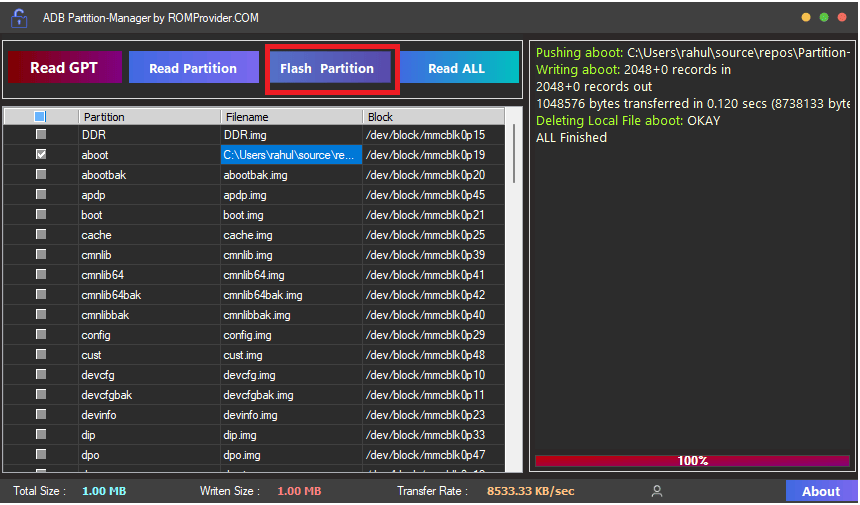The height and width of the screenshot is (505, 860).
Task: Click the /dev/block/mmcblk0p48 block cell
Action: 433,355
